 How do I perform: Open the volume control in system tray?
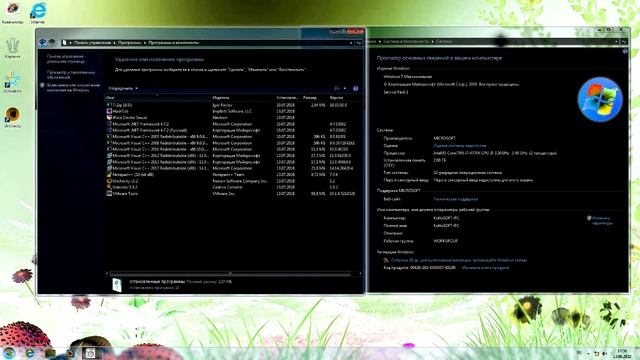coord(605,353)
